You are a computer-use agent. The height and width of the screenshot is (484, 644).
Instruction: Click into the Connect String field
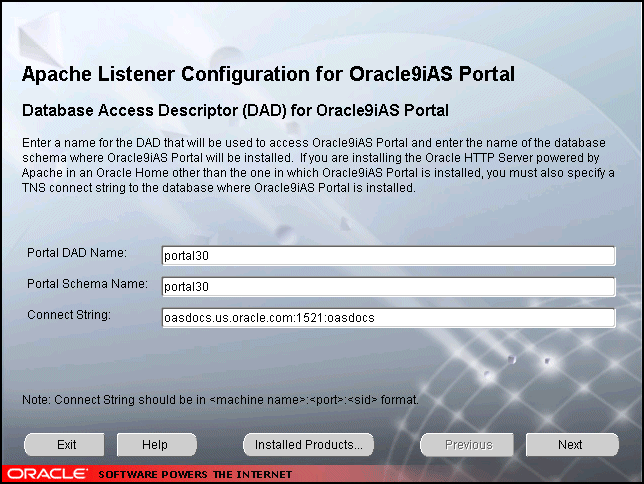[x=389, y=318]
